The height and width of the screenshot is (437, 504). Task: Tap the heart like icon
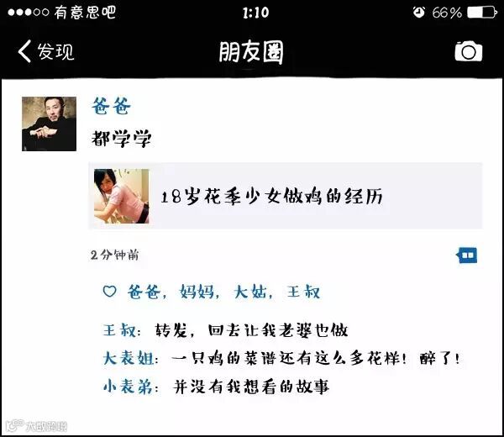tap(109, 292)
